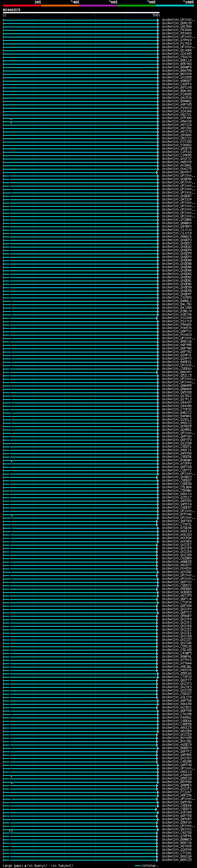Open hit UniRef100_A9TSZ4
This screenshot has height=868, width=197.
pos(177,125)
